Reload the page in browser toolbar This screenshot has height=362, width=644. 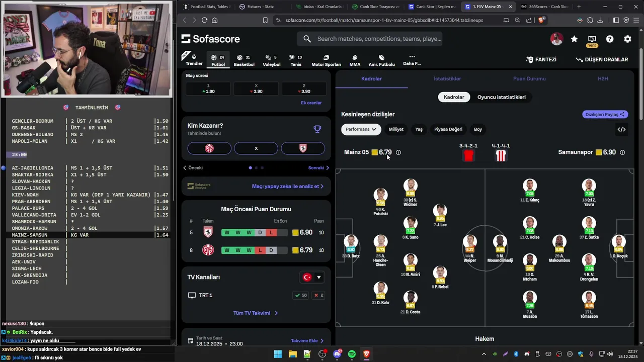(x=204, y=20)
